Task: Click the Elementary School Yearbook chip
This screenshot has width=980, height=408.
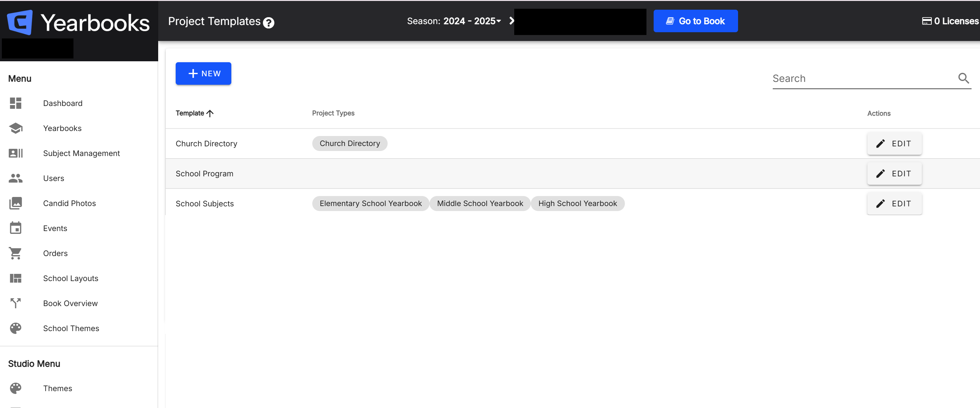Action: (x=370, y=204)
